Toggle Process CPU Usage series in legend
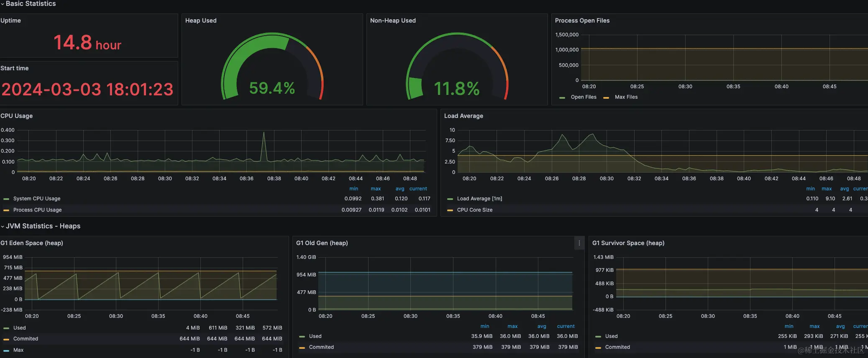This screenshot has width=868, height=358. 37,210
